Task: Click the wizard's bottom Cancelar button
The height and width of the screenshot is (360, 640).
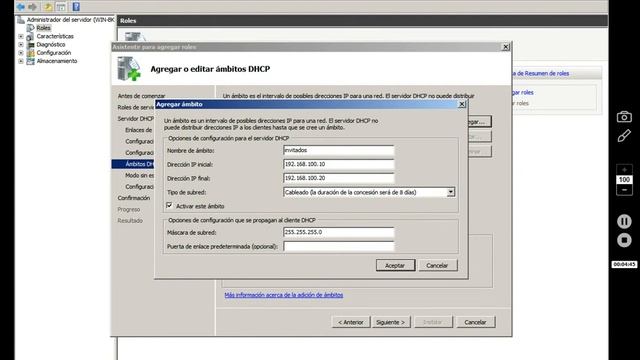Action: (x=476, y=322)
